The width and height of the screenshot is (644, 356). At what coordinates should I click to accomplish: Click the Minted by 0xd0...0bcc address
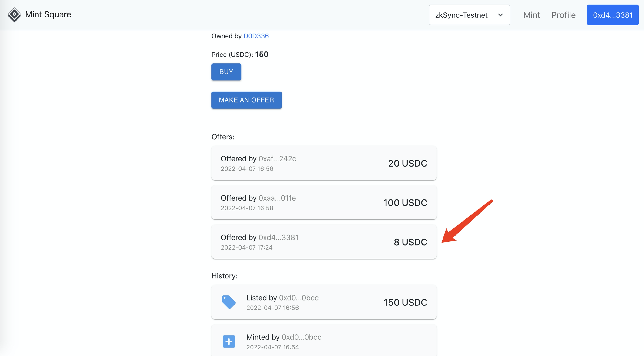click(301, 337)
